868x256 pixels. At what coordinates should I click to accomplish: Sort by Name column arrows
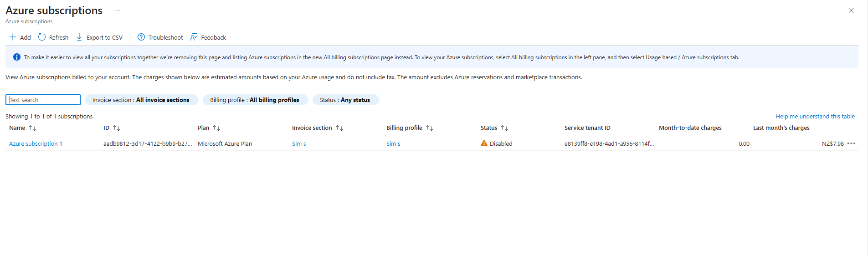point(32,128)
